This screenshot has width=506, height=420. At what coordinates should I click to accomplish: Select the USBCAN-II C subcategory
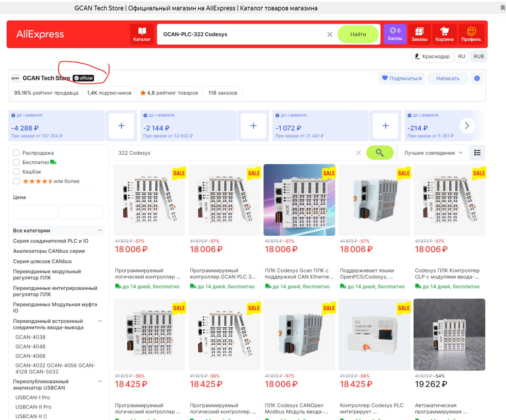(31, 416)
